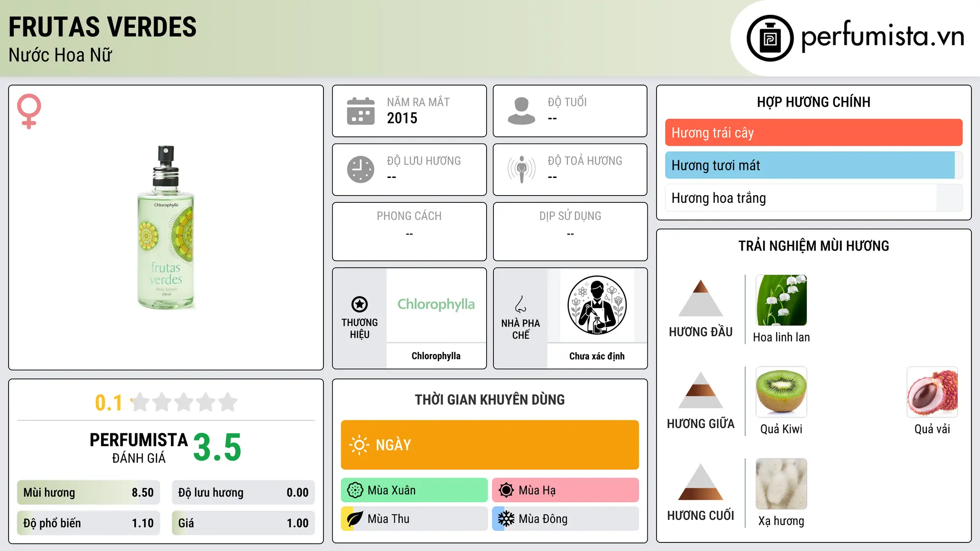Click the Xạ hương note label
This screenshot has height=551, width=980.
[781, 521]
